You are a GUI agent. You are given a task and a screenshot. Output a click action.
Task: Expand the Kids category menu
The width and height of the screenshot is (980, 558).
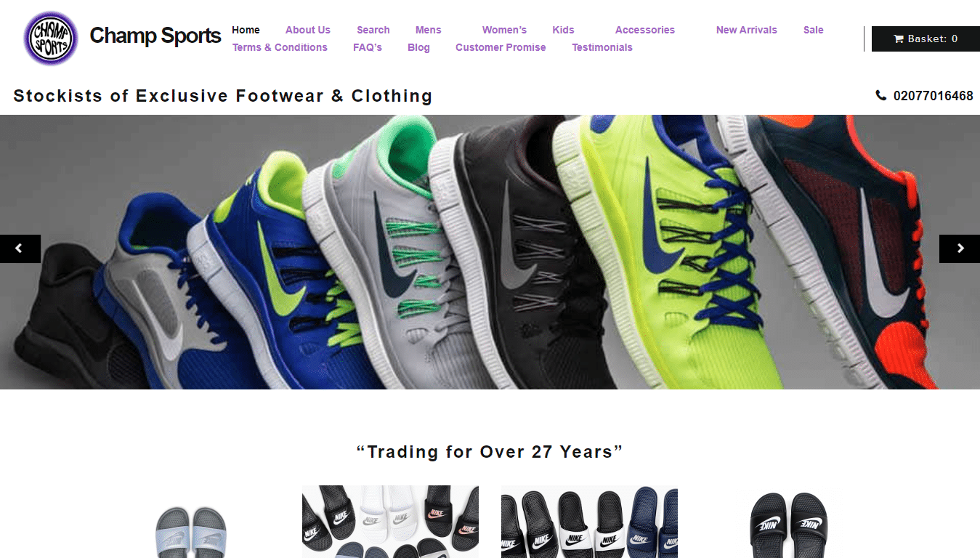tap(563, 30)
